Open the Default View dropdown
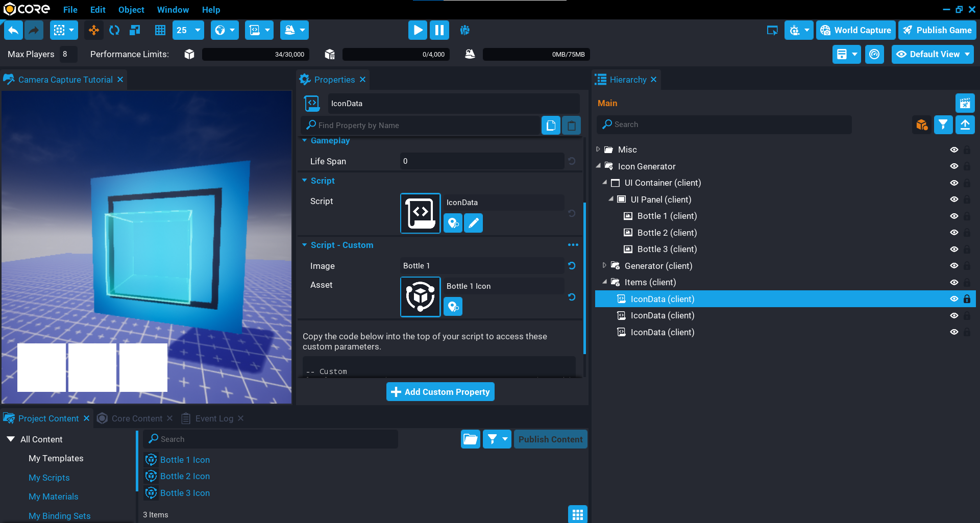Screen dimensions: 980x523 click(933, 54)
